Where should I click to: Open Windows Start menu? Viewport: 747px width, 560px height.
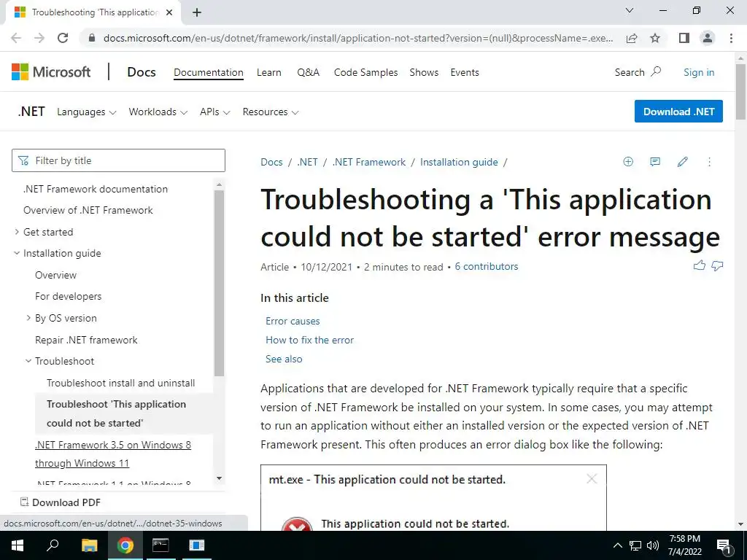pos(18,545)
